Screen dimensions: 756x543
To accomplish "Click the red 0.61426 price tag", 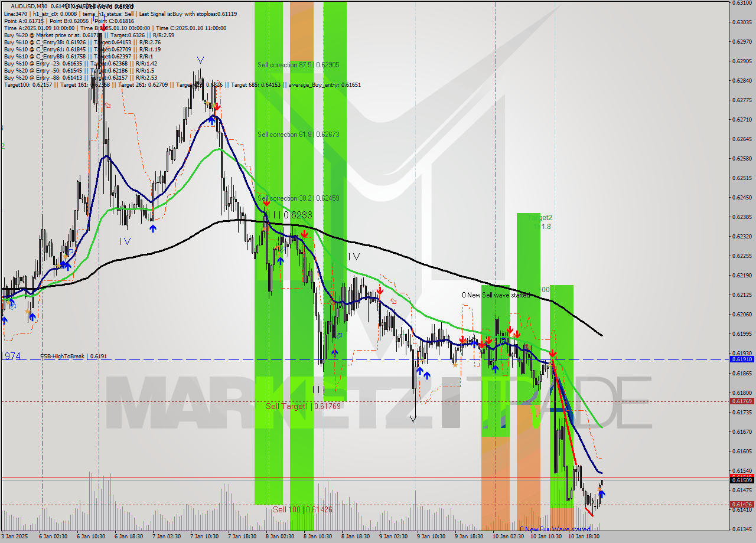I will click(x=742, y=505).
